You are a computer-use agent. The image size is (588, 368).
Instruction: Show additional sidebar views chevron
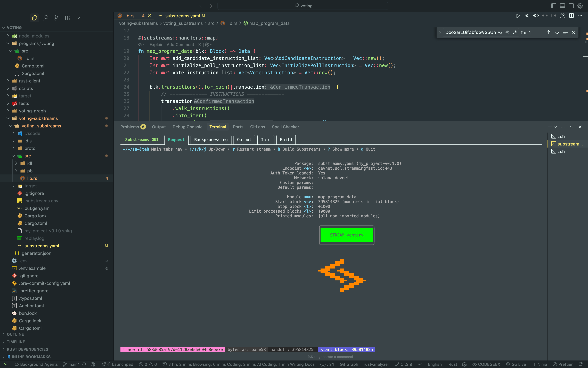pyautogui.click(x=78, y=18)
